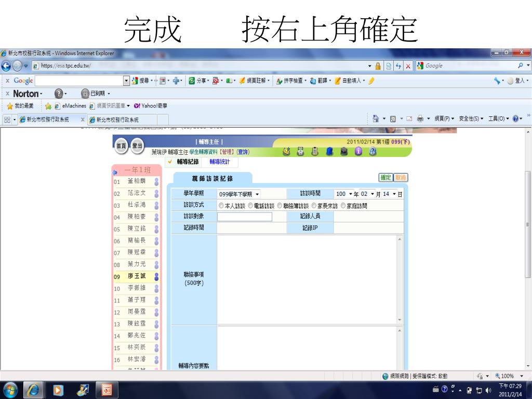Open 學年學期 099學年下學期 dropdown
The image size is (532, 399).
[x=239, y=194]
